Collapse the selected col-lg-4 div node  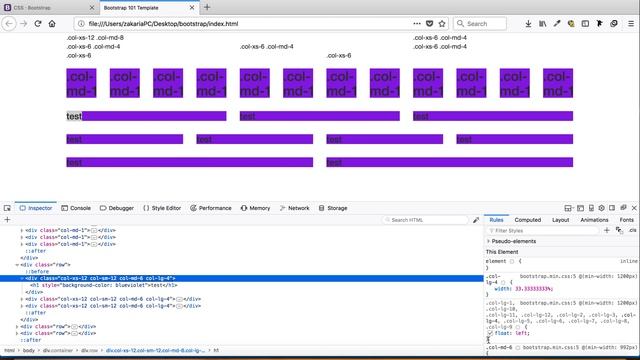(x=22, y=278)
